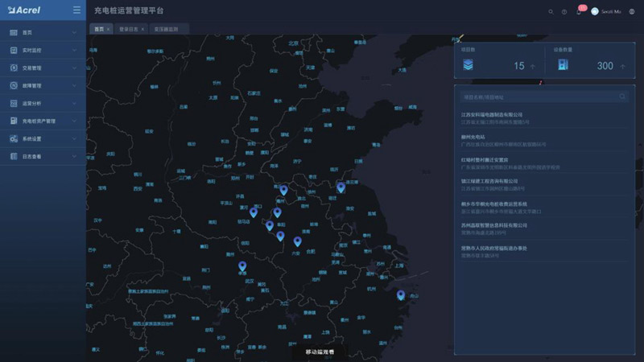This screenshot has height=362, width=644.
Task: Collapse sidebar with the hamburger menu icon
Action: pyautogui.click(x=76, y=10)
